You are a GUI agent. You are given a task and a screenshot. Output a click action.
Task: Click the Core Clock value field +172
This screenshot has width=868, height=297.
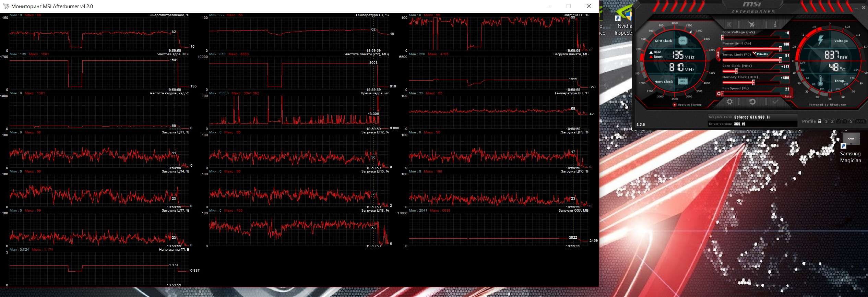tap(785, 67)
